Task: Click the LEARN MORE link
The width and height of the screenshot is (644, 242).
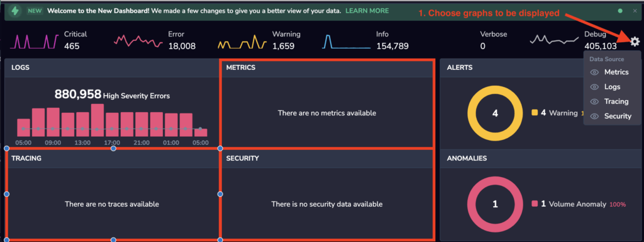Action: point(367,11)
